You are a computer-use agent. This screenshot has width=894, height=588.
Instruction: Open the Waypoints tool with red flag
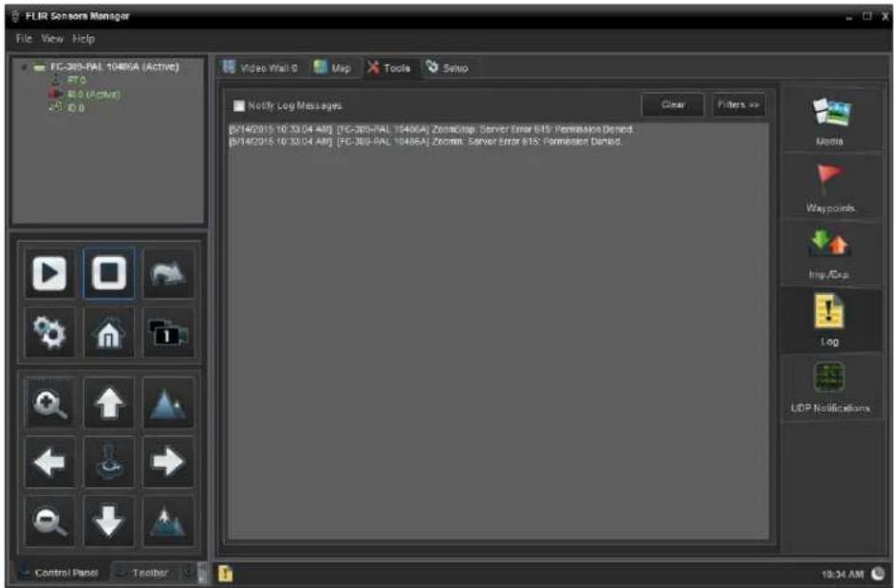tap(830, 187)
